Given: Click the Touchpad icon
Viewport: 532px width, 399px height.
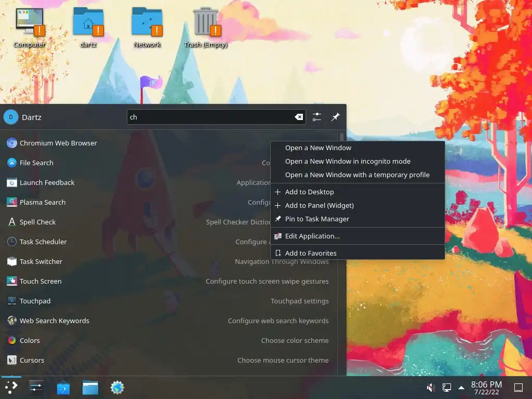Looking at the screenshot, I should coord(12,301).
